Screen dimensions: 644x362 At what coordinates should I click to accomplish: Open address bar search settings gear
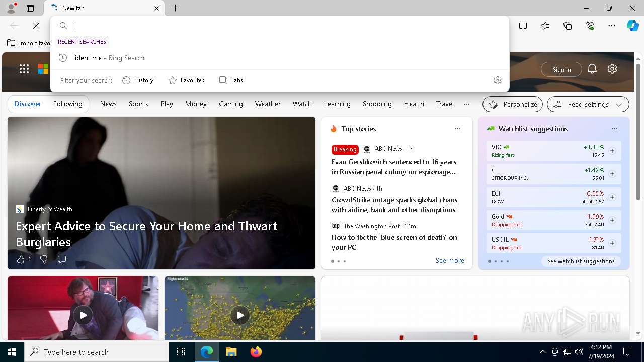pos(498,80)
